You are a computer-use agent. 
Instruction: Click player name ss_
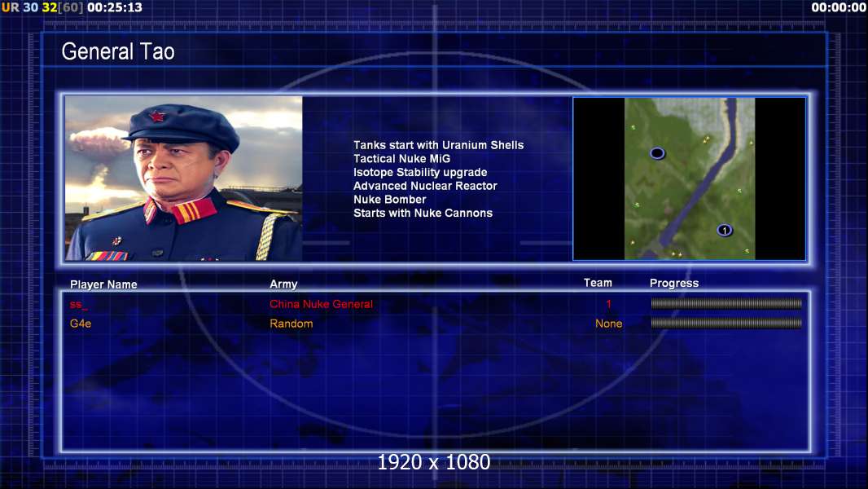click(79, 304)
